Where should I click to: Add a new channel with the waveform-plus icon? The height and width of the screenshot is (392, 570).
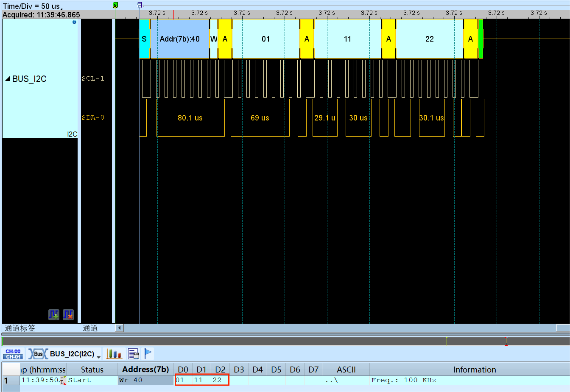(53, 315)
